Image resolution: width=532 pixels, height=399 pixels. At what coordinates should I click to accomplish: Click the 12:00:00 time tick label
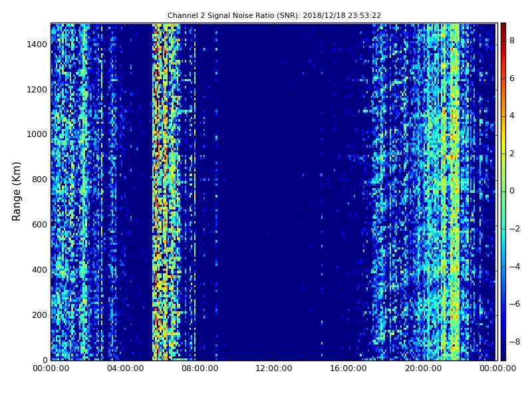274,368
